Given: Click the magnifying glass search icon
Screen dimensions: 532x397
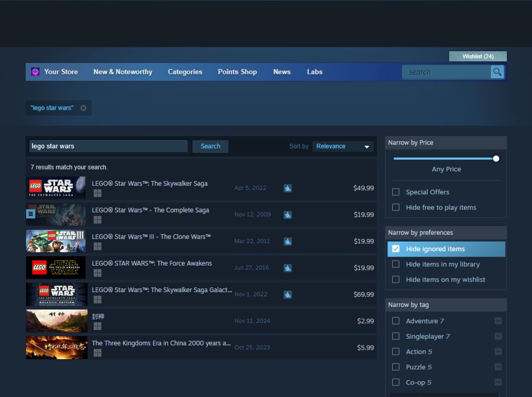Looking at the screenshot, I should [497, 72].
